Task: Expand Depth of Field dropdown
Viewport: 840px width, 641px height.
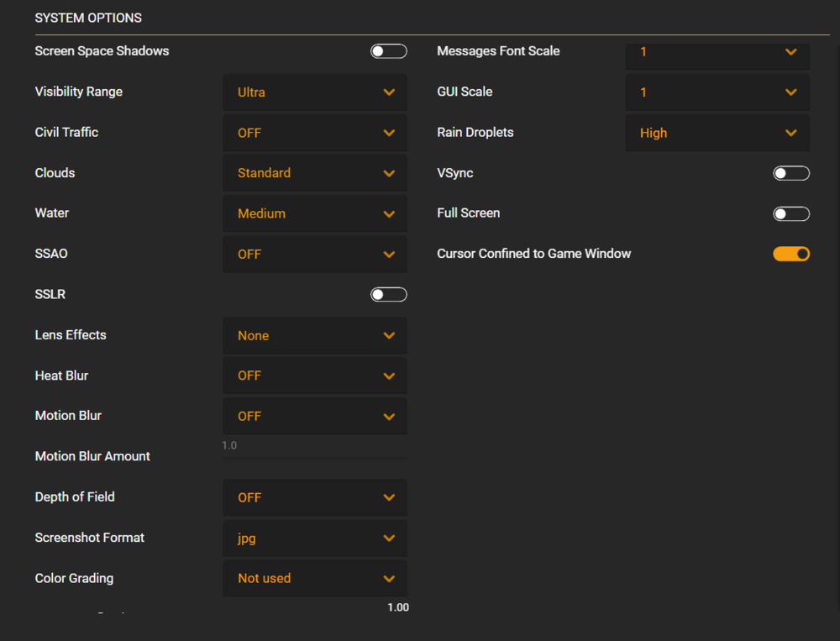Action: (x=314, y=497)
